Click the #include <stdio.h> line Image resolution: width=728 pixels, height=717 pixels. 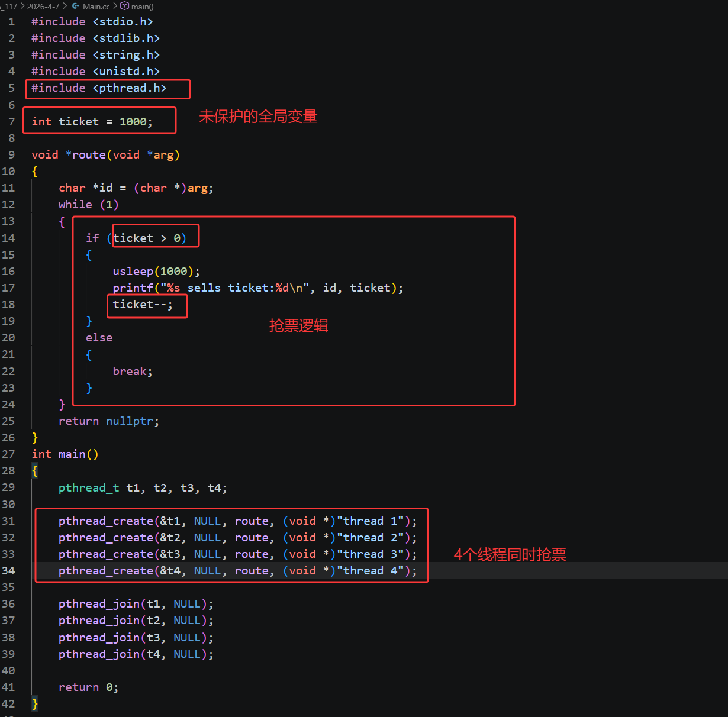[x=92, y=22]
